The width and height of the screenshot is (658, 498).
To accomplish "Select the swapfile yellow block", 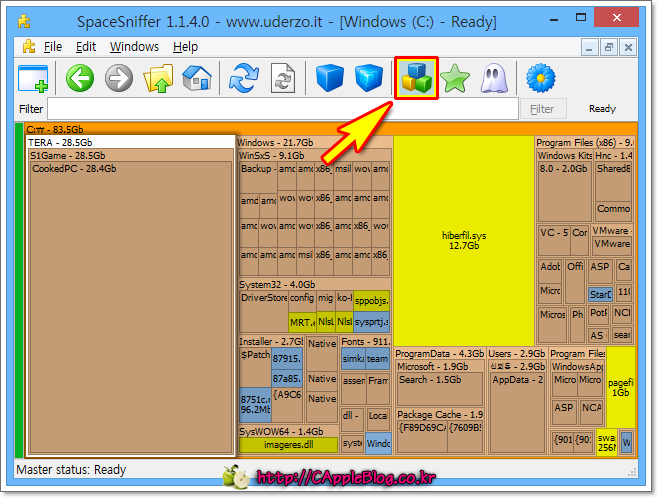I will (607, 442).
